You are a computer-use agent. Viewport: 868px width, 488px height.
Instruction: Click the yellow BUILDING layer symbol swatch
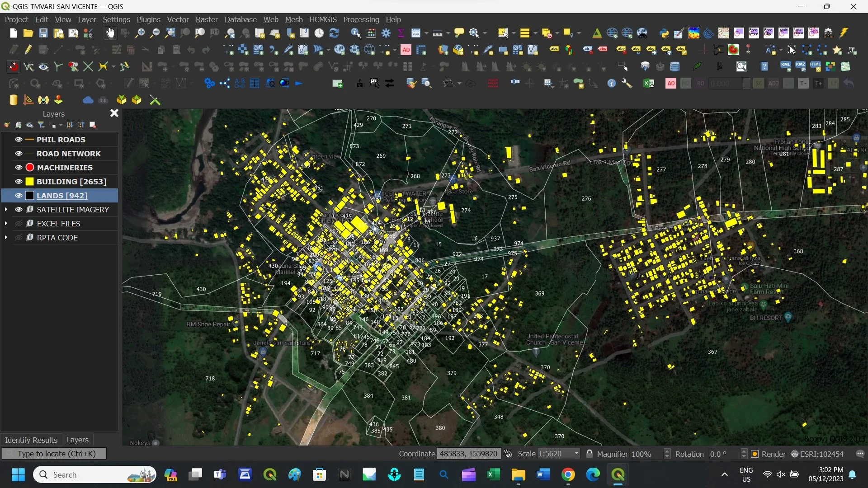(x=30, y=182)
